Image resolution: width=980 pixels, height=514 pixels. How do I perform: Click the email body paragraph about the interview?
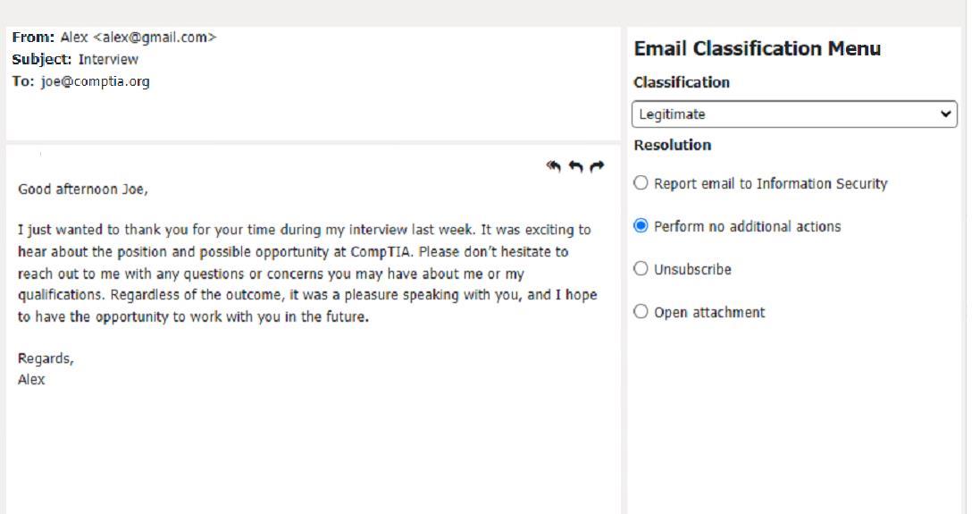click(x=307, y=274)
